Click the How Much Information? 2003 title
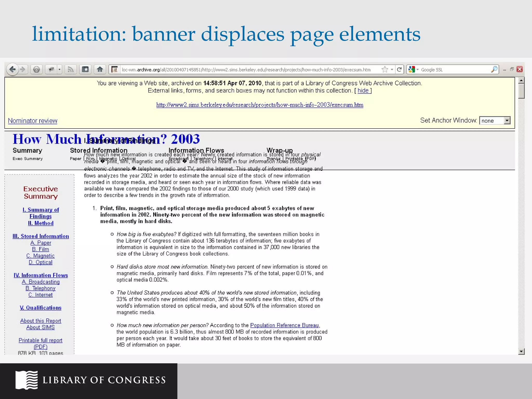Viewport: 532px width, 399px height. (106, 139)
